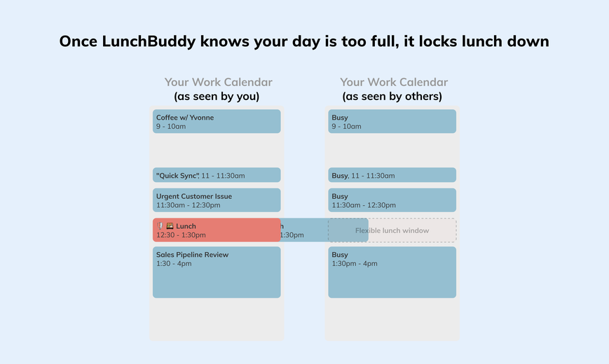Viewport: 609px width, 364px height.
Task: Click the LunchBuddy headline text
Action: (304, 41)
